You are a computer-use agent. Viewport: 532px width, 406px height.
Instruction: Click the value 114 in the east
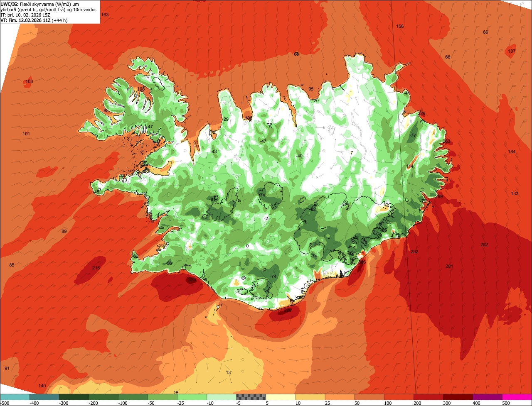pyautogui.click(x=410, y=166)
